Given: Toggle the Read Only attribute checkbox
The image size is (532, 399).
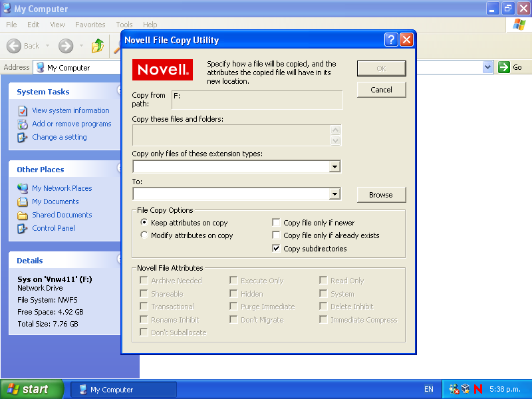Looking at the screenshot, I should (323, 280).
